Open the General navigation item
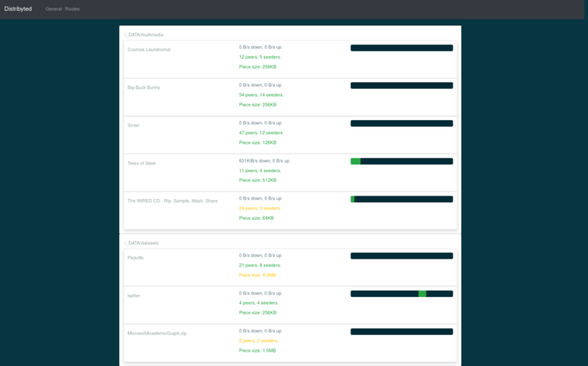This screenshot has height=366, width=588. 54,9
